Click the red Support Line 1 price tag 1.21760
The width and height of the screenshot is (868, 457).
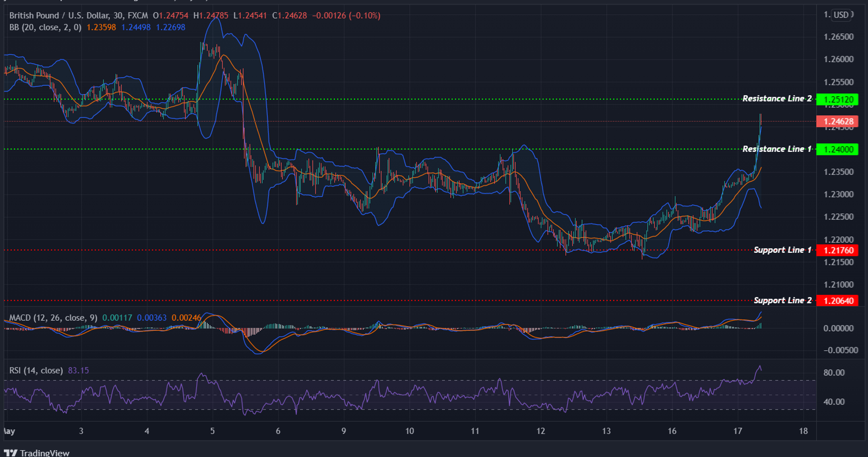pos(838,250)
